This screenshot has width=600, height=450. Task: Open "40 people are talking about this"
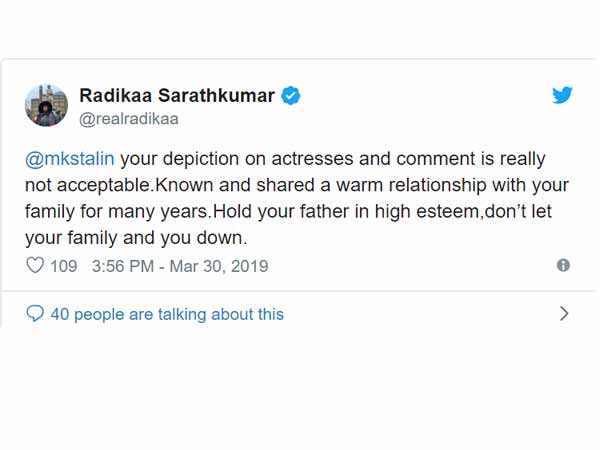[x=167, y=314]
